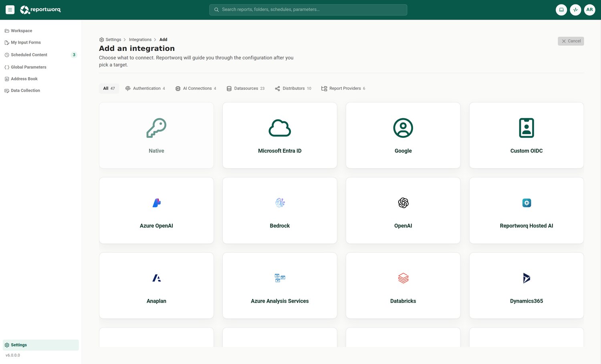This screenshot has height=364, width=601.
Task: Click the Microsoft Entra ID label
Action: pos(280,151)
